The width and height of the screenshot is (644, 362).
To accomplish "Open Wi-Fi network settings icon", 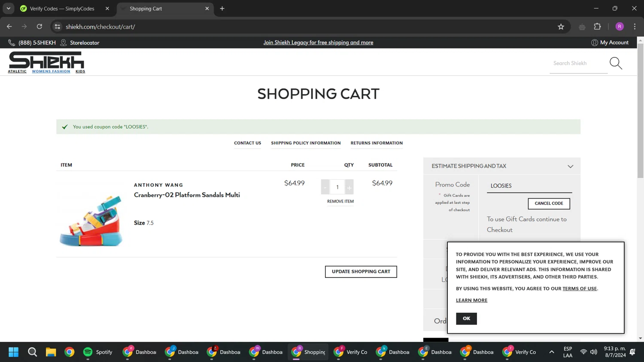I will (583, 352).
